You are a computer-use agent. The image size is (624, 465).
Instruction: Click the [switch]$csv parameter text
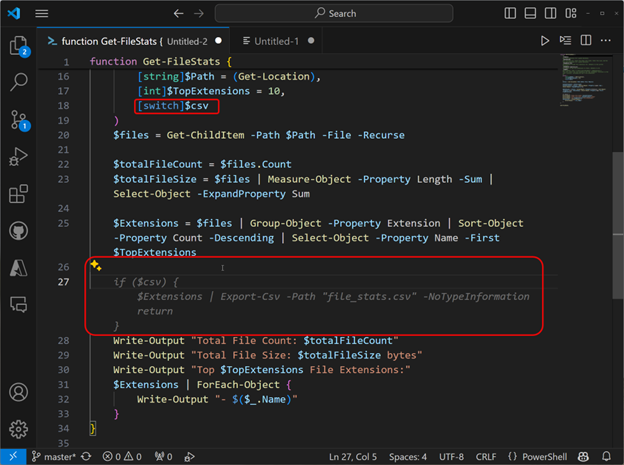coord(173,106)
